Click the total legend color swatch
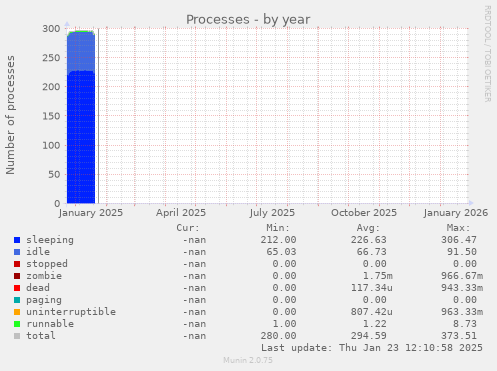 pyautogui.click(x=17, y=336)
